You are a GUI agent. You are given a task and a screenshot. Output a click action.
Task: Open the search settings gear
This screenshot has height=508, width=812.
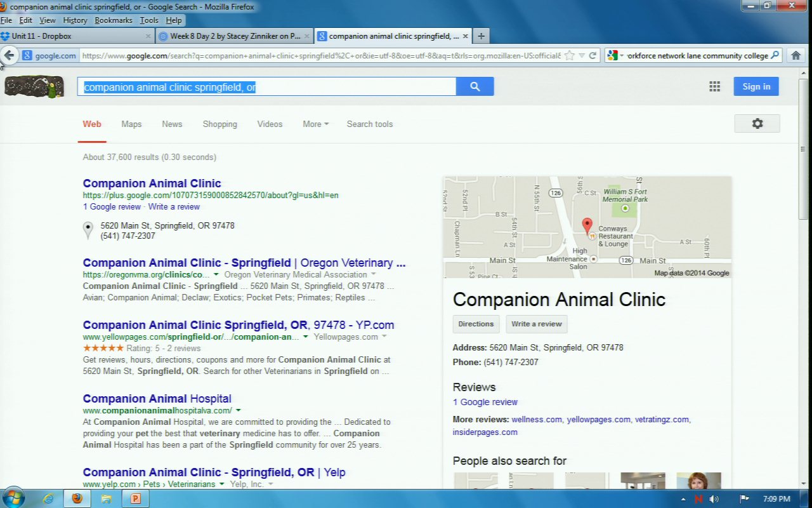click(x=757, y=124)
